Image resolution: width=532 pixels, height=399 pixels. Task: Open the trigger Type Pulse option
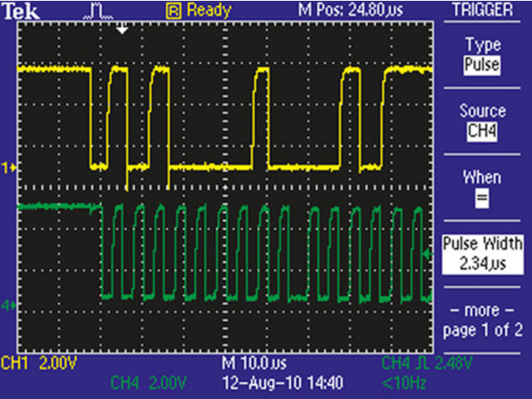pyautogui.click(x=483, y=56)
